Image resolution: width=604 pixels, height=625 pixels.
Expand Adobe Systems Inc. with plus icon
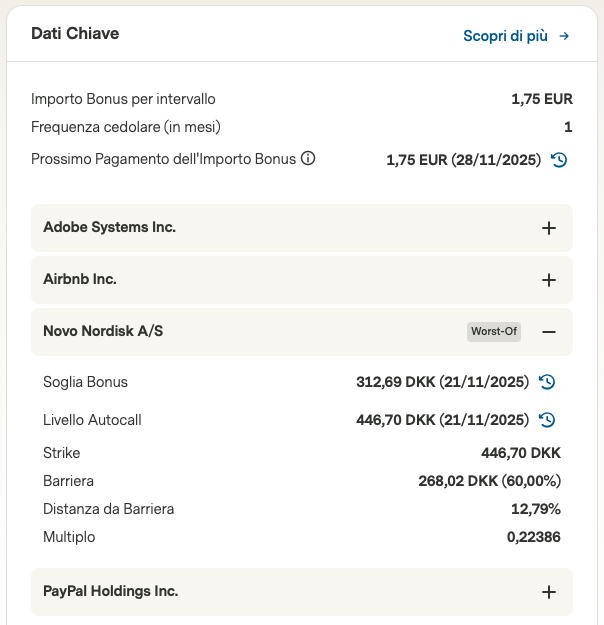pos(548,228)
